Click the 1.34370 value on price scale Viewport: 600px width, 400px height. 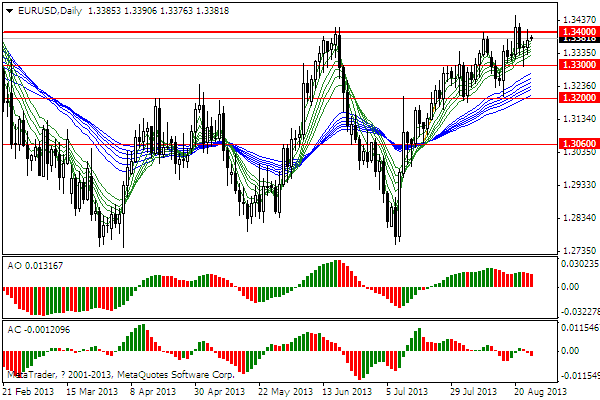tap(573, 20)
